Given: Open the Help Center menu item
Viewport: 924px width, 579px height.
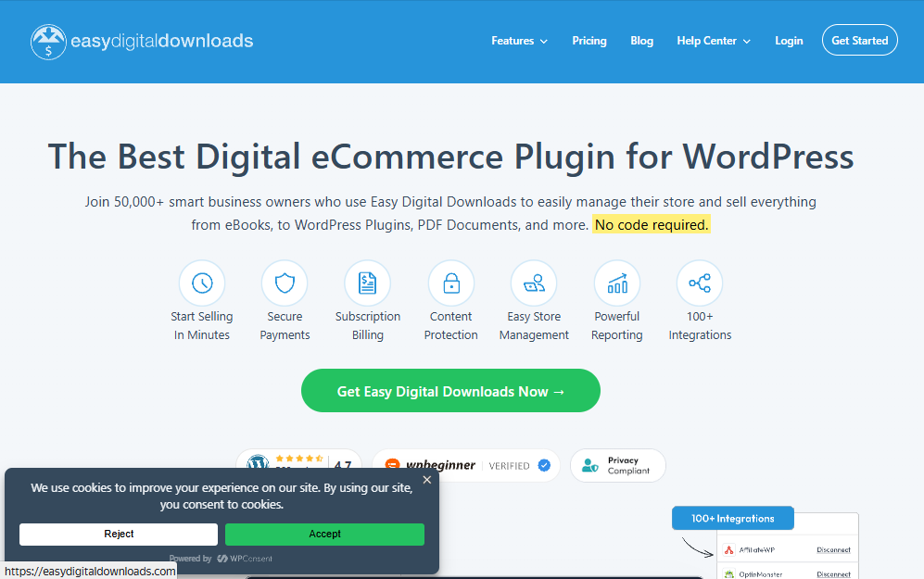Looking at the screenshot, I should coord(706,41).
